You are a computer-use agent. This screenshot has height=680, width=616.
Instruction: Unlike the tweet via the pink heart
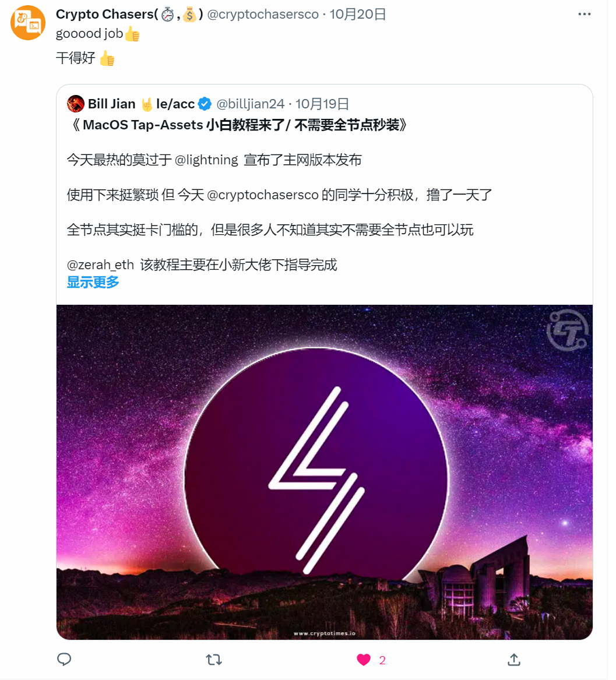[364, 660]
